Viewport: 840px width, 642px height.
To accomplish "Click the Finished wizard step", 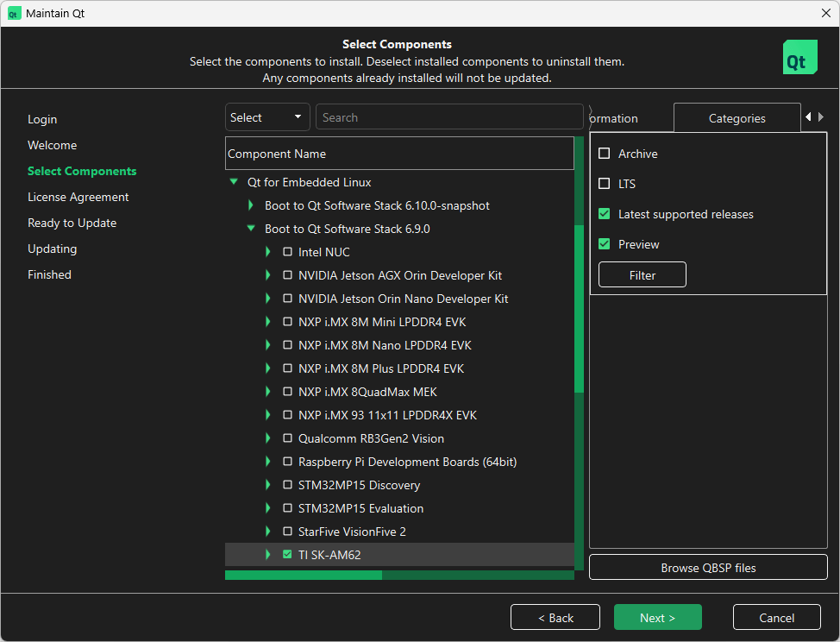I will pos(49,274).
